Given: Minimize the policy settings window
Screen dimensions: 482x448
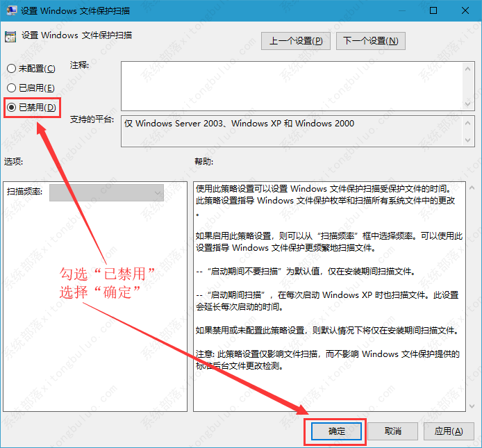Looking at the screenshot, I should (401, 11).
